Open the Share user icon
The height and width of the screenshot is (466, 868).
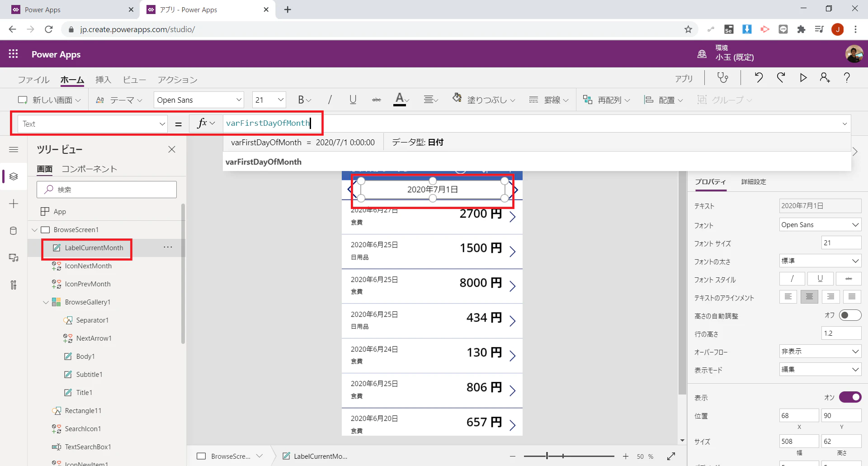825,78
